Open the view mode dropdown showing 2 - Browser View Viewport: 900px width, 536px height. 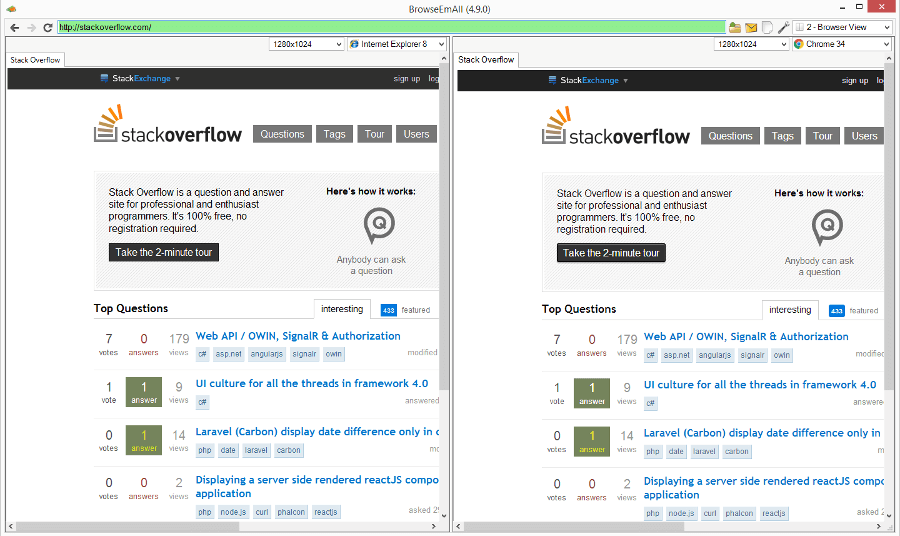coord(843,27)
